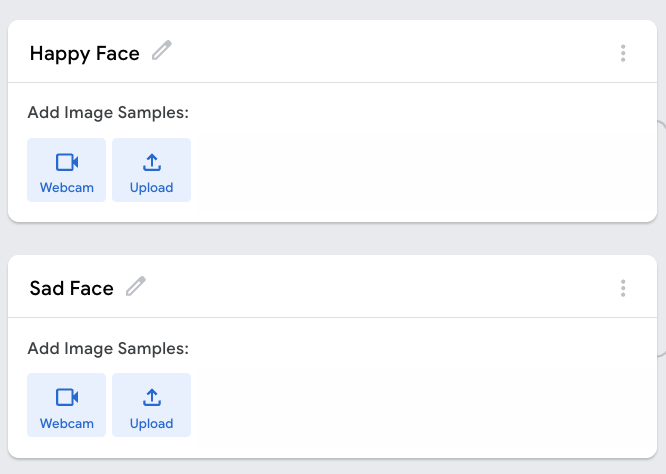Click empty header area of Happy Face card

(400, 53)
